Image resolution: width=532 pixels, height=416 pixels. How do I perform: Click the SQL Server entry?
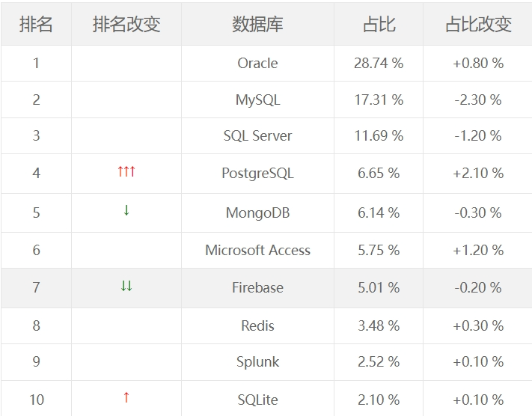[257, 135]
